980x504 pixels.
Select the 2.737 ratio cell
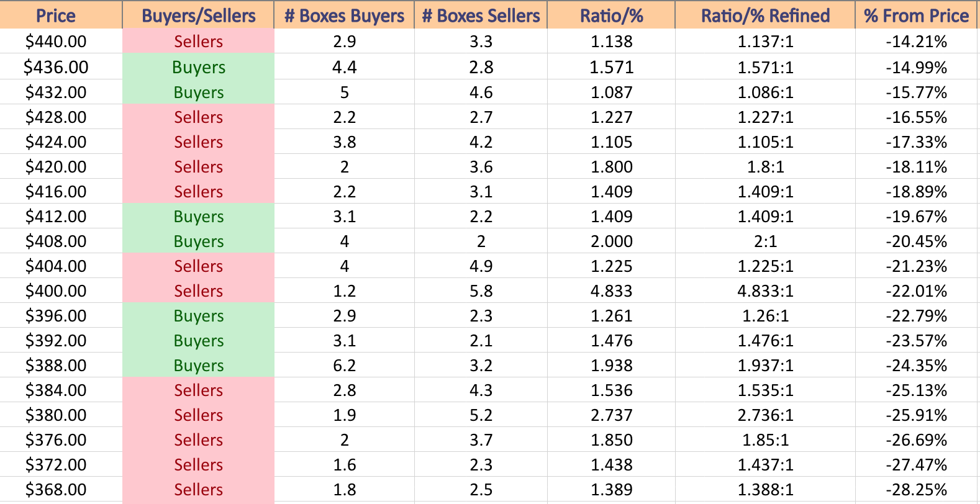tap(611, 415)
